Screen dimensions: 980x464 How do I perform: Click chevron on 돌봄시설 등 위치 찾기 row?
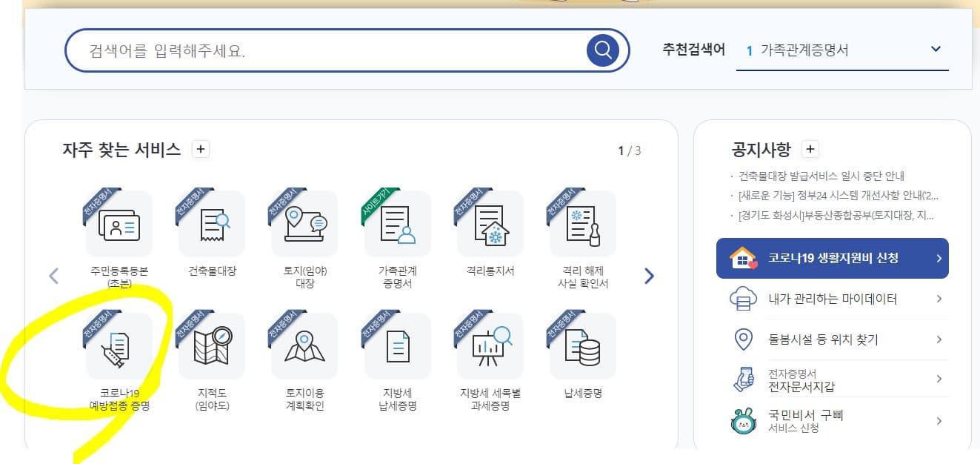tap(939, 339)
